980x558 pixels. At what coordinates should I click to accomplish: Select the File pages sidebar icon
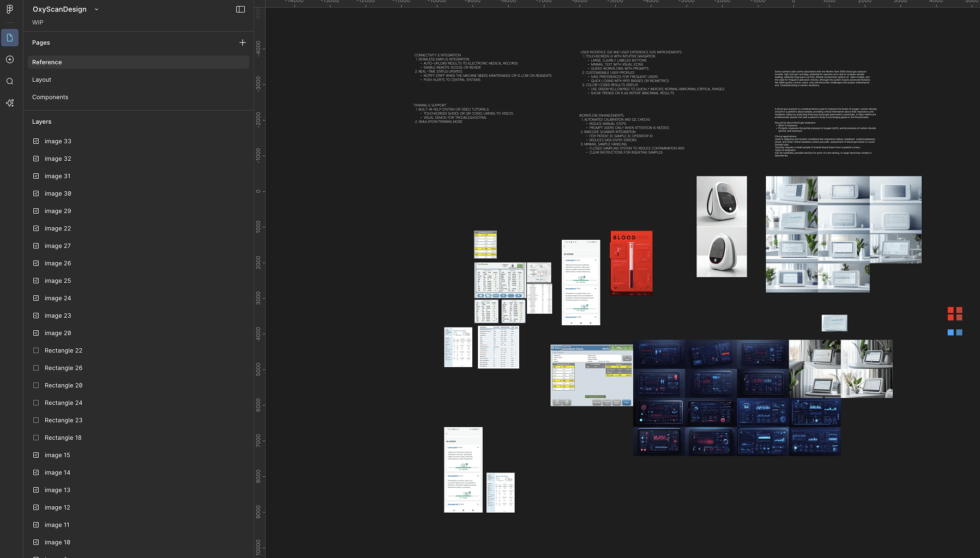click(10, 38)
